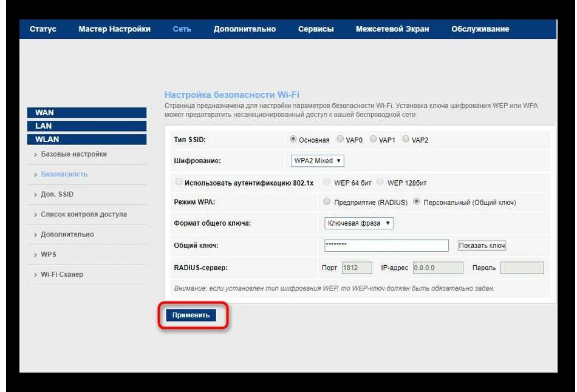The width and height of the screenshot is (577, 392).
Task: Choose Персональный (Общий ключ) mode
Action: click(x=416, y=201)
